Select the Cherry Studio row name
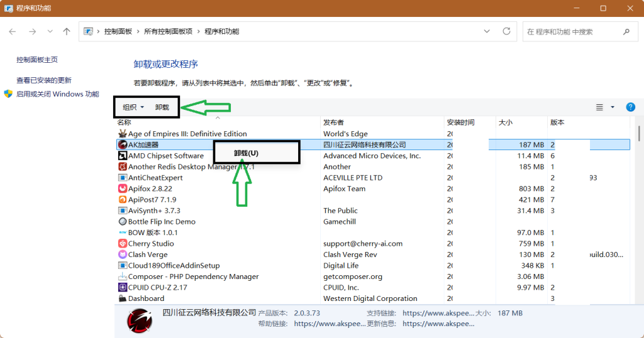The image size is (644, 338). 151,243
